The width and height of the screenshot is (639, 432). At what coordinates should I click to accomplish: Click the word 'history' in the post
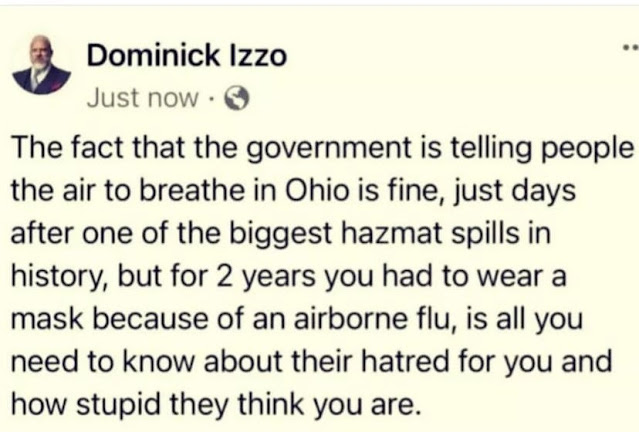pyautogui.click(x=59, y=278)
